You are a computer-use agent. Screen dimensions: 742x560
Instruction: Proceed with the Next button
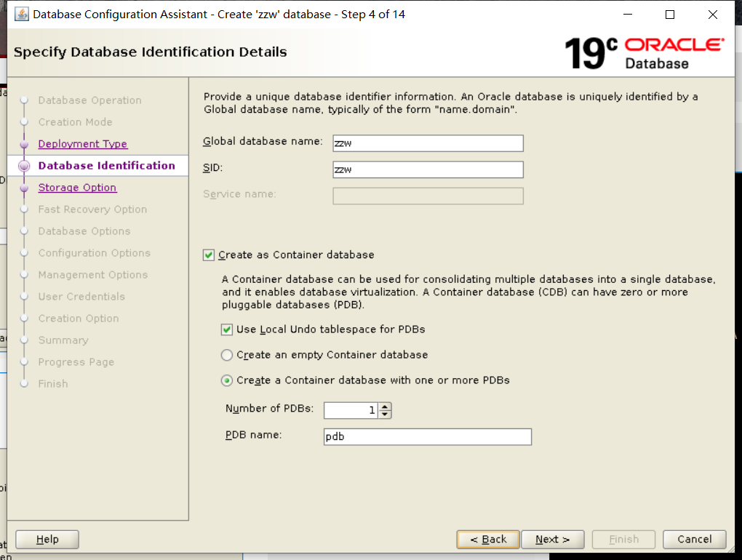553,539
